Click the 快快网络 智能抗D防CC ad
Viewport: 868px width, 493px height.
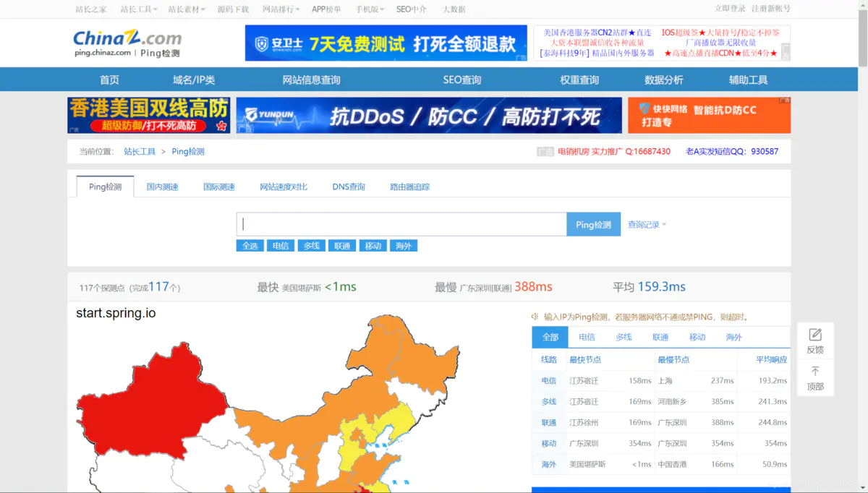point(709,116)
